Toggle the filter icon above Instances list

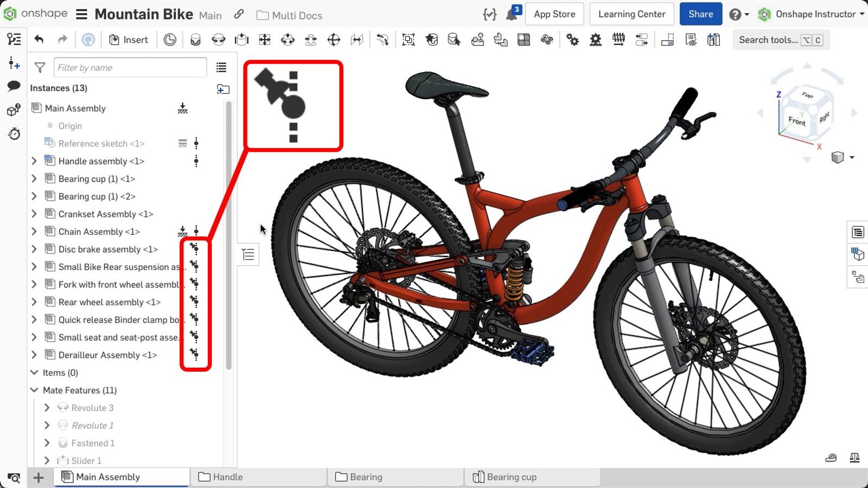pyautogui.click(x=40, y=67)
